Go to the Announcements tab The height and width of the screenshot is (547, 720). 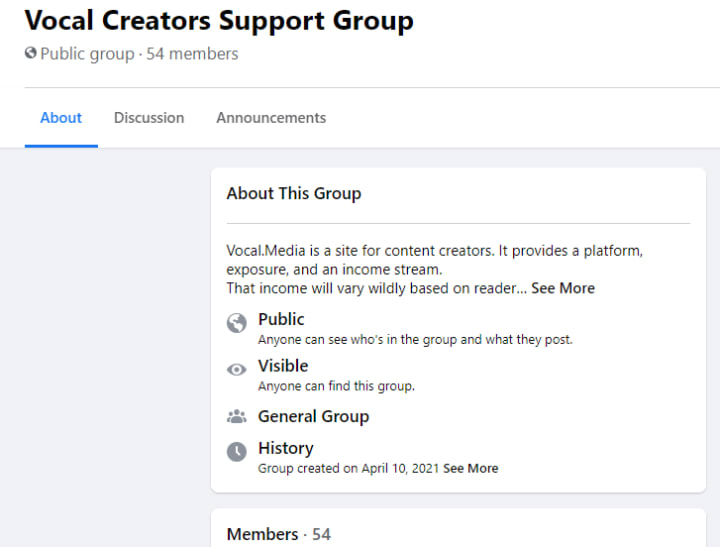[271, 118]
